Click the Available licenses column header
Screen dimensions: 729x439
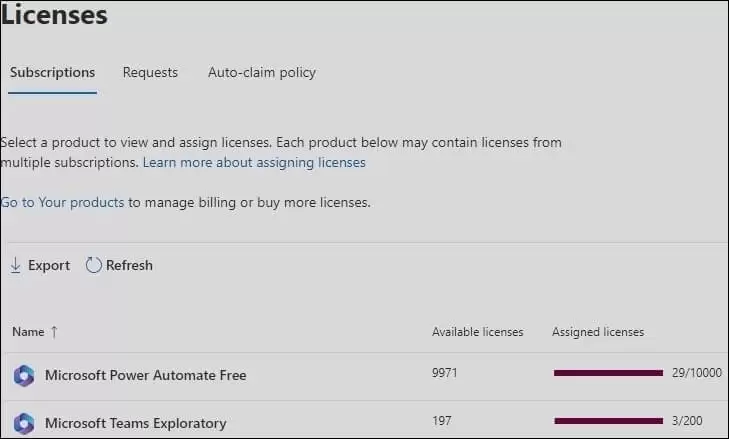click(x=477, y=332)
